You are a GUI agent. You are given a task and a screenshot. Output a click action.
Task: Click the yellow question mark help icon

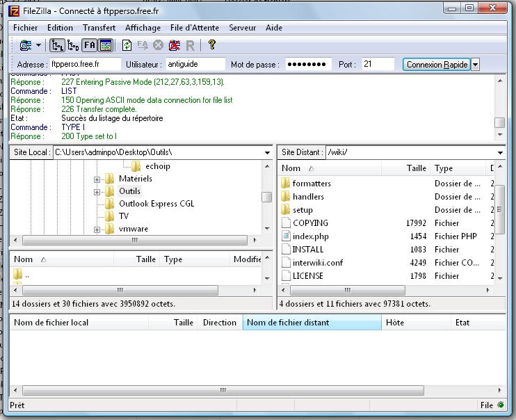click(x=212, y=45)
